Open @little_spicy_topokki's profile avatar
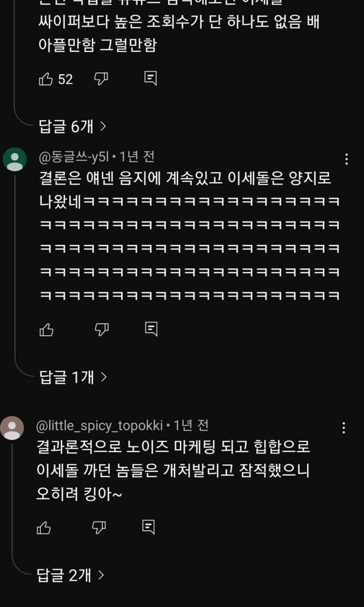The height and width of the screenshot is (607, 364). (x=13, y=428)
